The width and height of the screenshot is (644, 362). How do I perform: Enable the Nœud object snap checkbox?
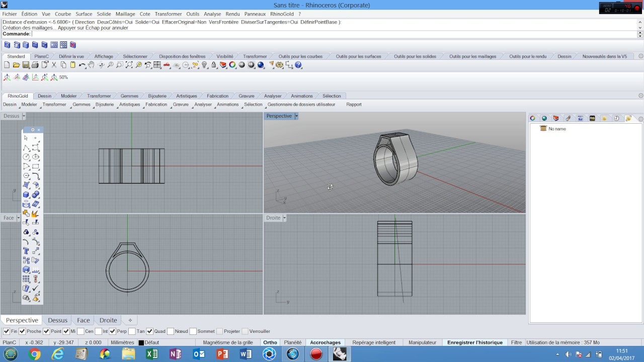point(171,331)
